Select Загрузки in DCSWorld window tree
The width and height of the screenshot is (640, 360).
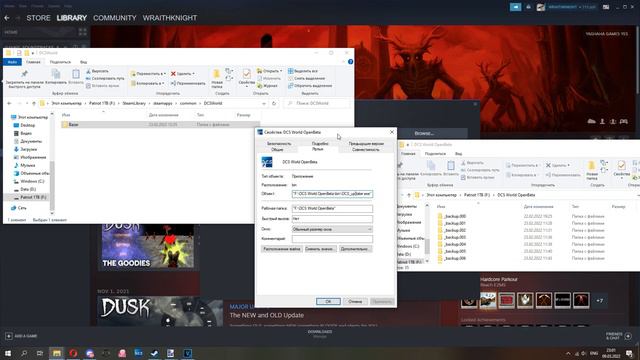29,149
